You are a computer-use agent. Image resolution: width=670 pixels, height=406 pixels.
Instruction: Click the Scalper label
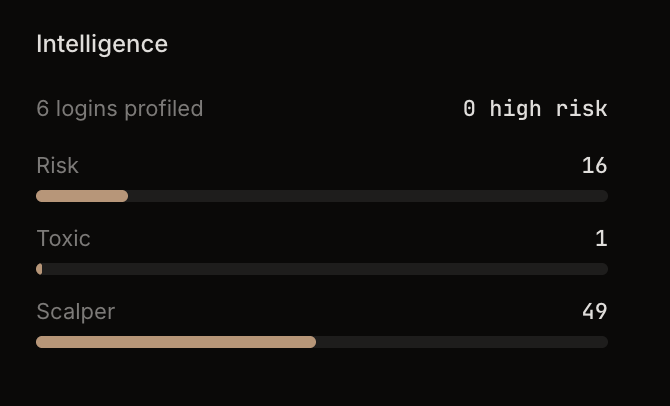pyautogui.click(x=75, y=312)
